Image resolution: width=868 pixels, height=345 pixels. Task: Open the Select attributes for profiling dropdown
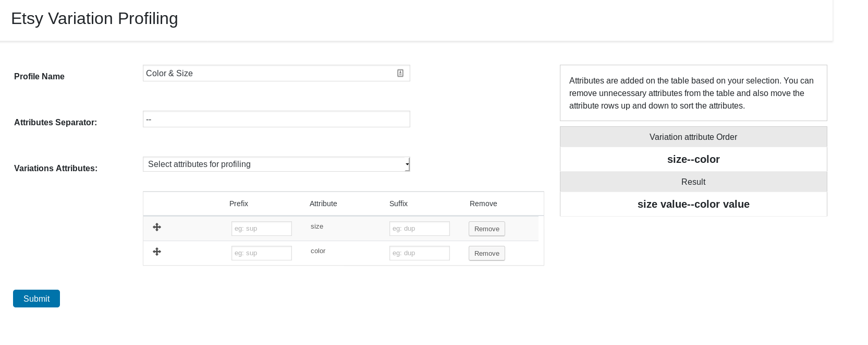[x=276, y=164]
